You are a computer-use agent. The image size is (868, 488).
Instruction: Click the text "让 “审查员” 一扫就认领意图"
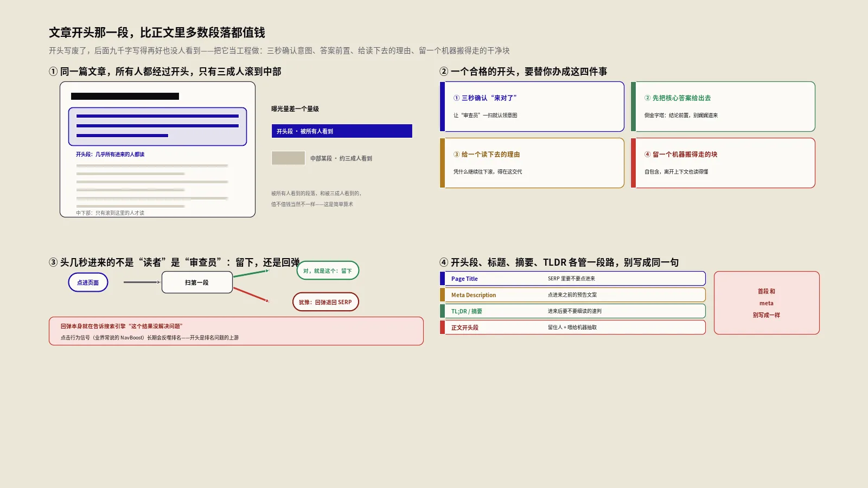coord(485,115)
